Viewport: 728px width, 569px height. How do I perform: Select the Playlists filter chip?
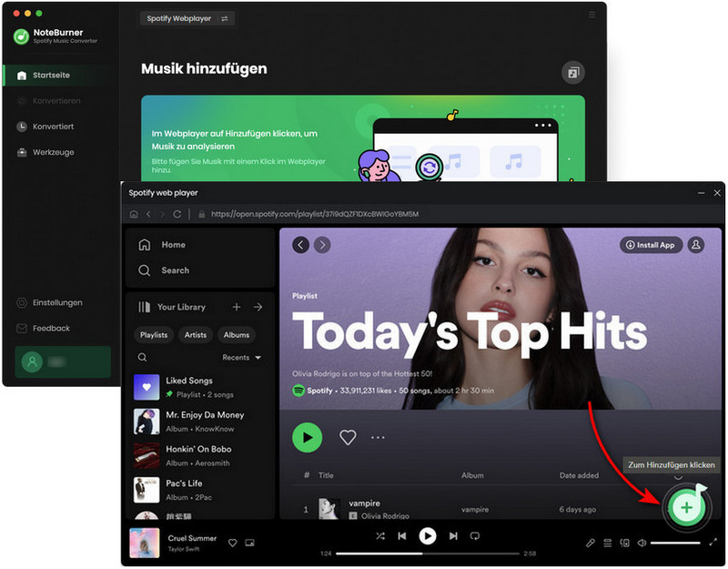pos(154,335)
